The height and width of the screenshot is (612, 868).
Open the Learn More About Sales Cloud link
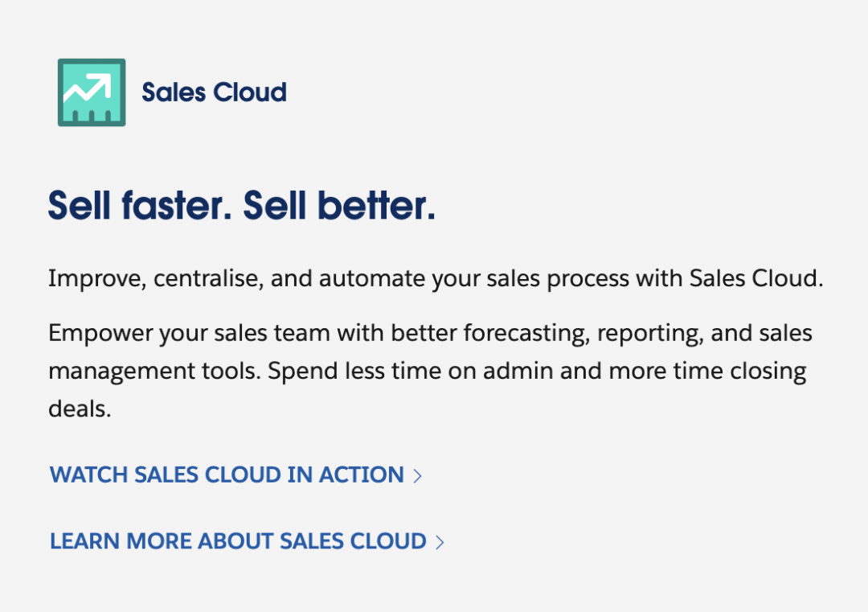tap(247, 542)
